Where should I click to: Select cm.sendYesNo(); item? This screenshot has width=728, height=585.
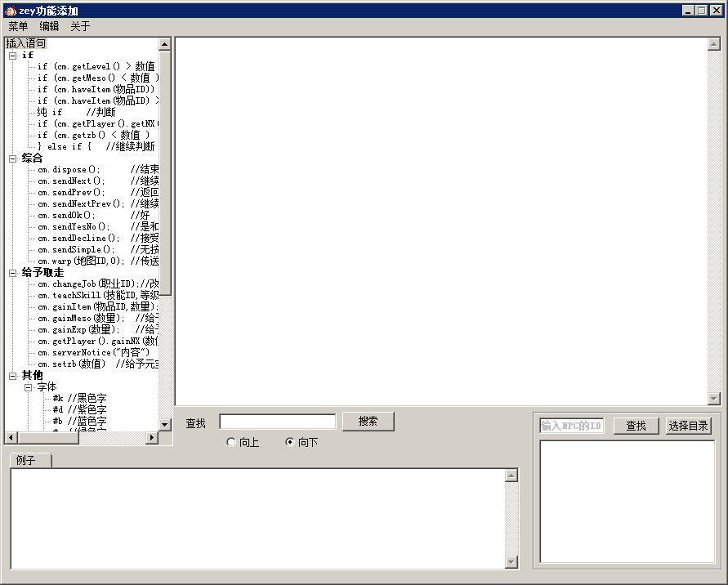point(98,227)
